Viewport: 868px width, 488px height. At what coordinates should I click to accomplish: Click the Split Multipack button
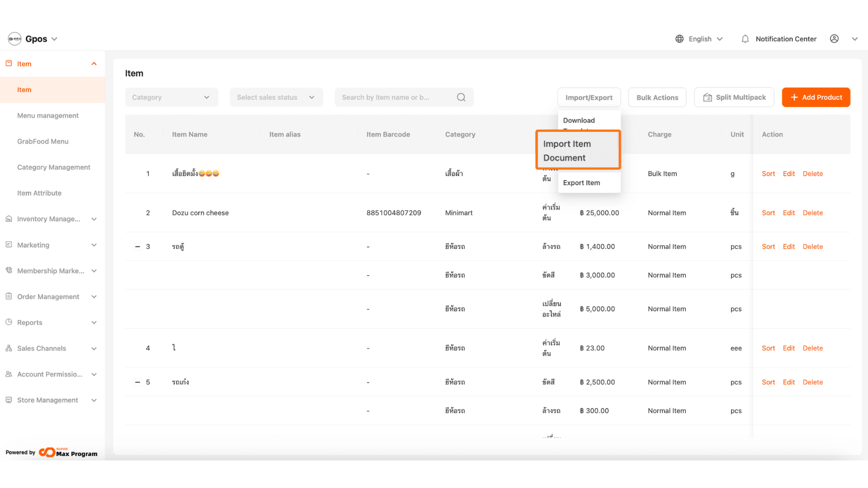[x=734, y=97]
